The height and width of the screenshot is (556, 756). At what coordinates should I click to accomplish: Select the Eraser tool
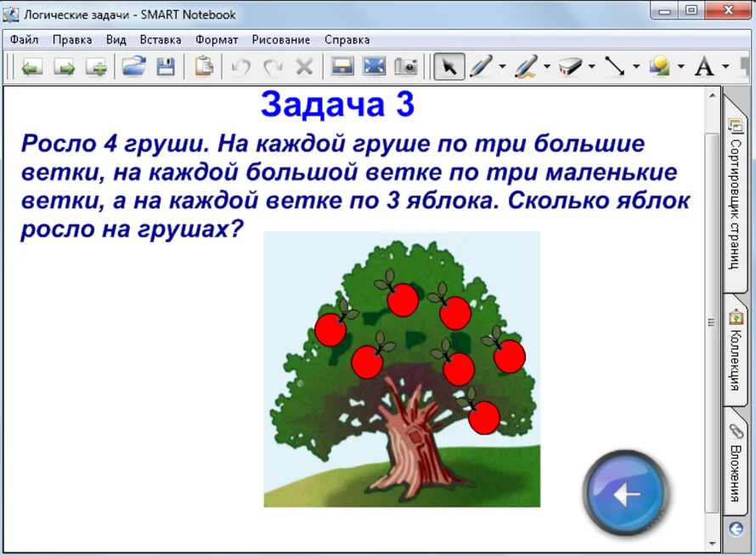click(570, 66)
